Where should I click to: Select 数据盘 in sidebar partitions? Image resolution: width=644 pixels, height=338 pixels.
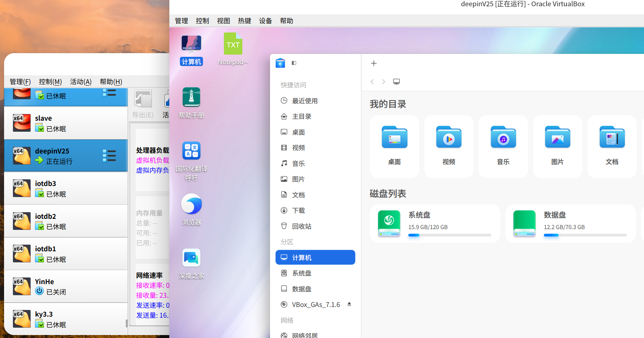tap(315, 289)
